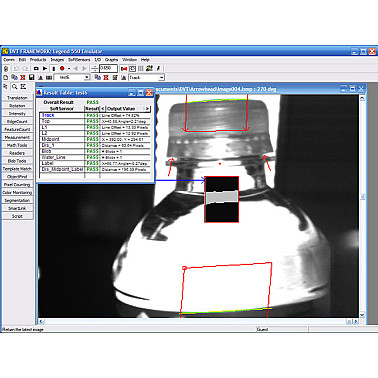Open the dropdown arrow beside the record button
The width and height of the screenshot is (378, 378).
coord(69,69)
